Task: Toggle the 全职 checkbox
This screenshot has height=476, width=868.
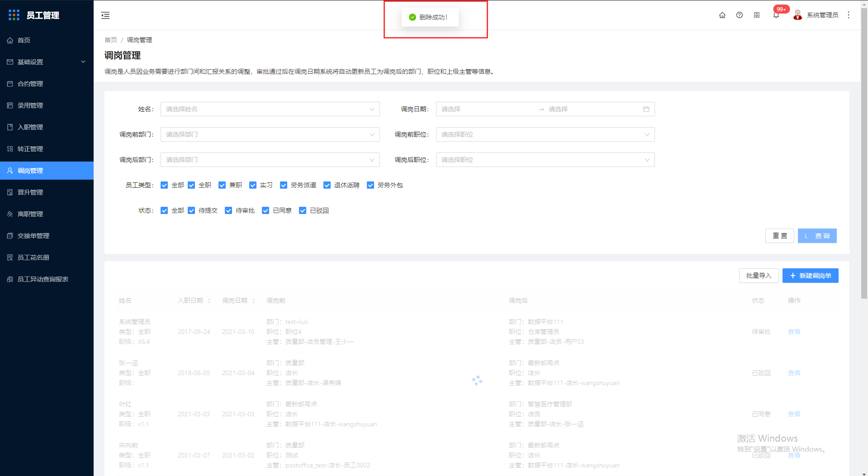Action: pyautogui.click(x=191, y=185)
